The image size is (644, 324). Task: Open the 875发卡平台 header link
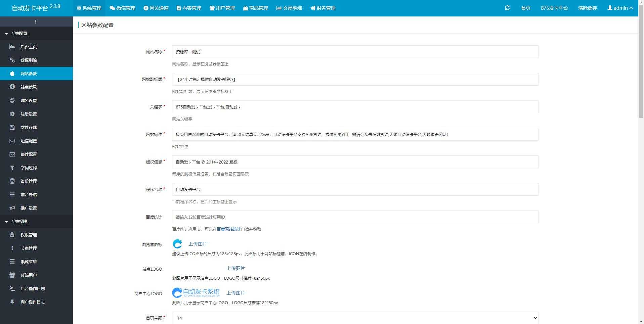tap(554, 8)
